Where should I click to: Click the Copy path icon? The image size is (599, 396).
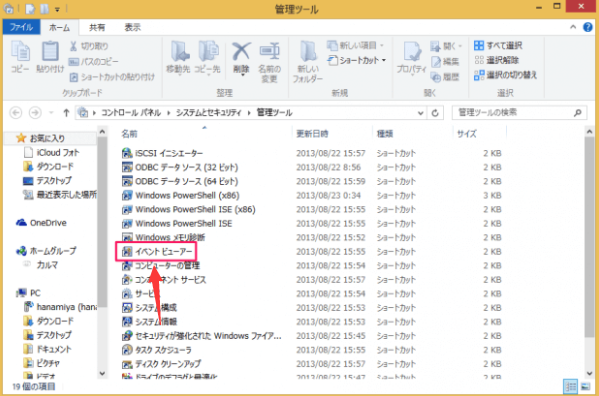(x=73, y=61)
